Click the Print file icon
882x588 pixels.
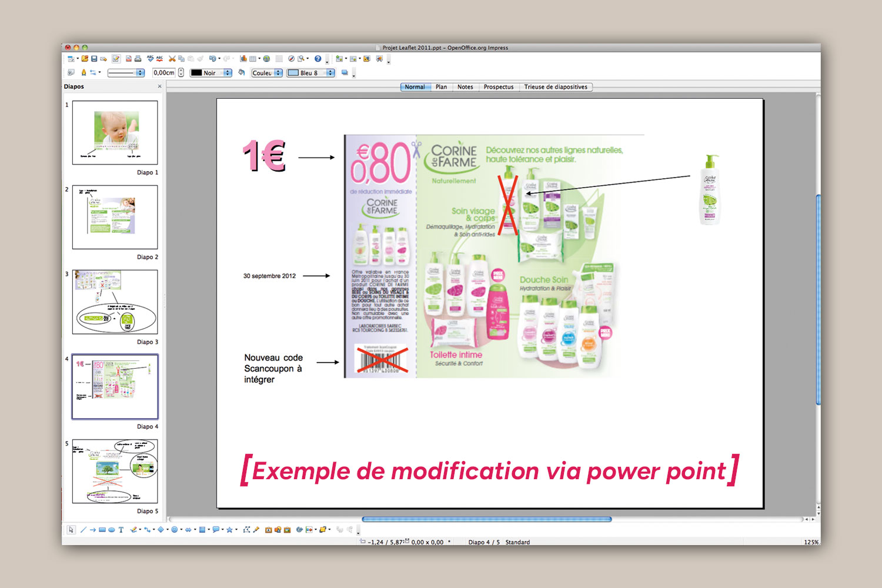(x=138, y=59)
